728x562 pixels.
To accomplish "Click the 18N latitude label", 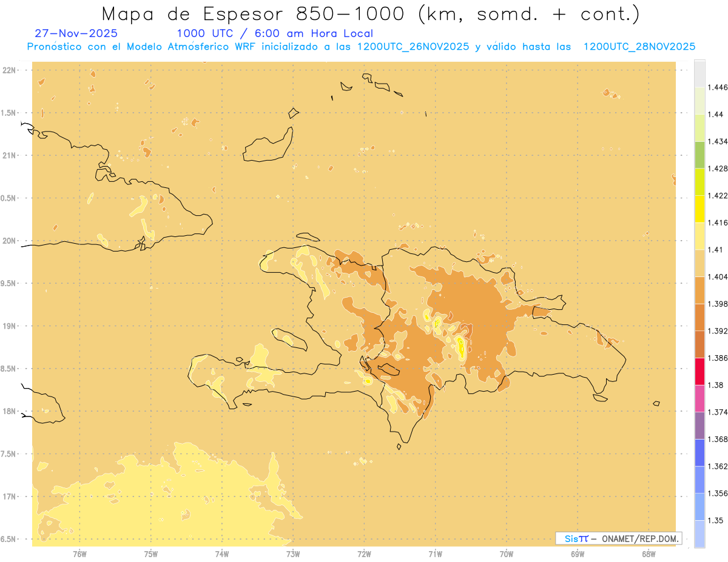I will coord(10,411).
